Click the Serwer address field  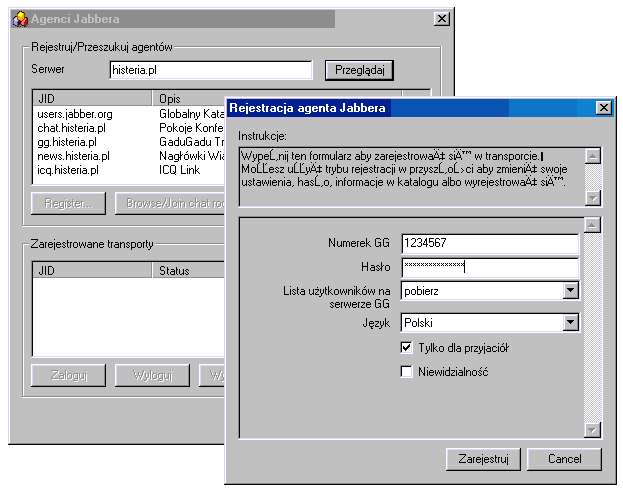[x=211, y=70]
